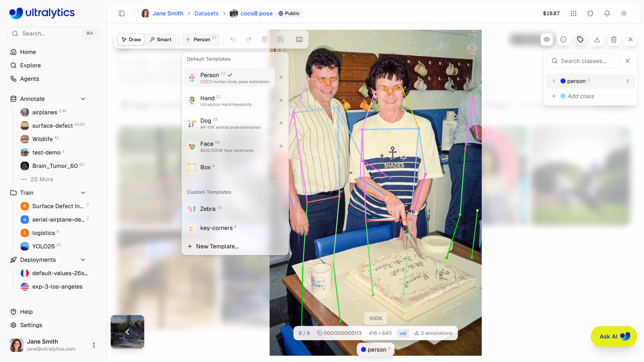This screenshot has width=644, height=362.
Task: Select the Smart annotation mode
Action: [x=160, y=40]
